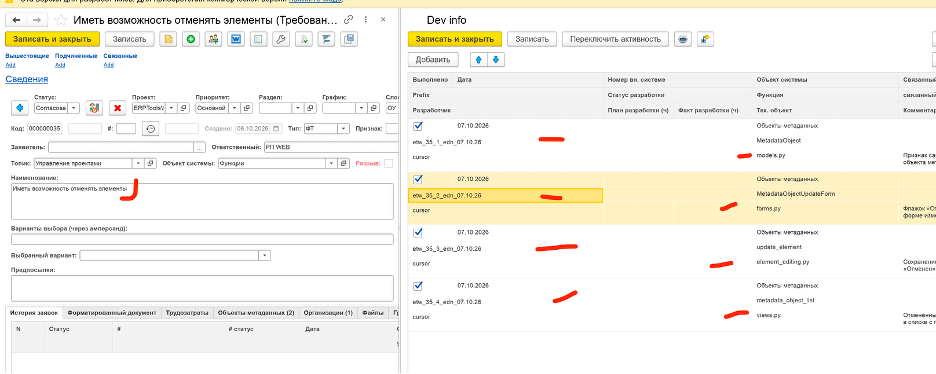Click Записать button in requirement form

tap(130, 39)
